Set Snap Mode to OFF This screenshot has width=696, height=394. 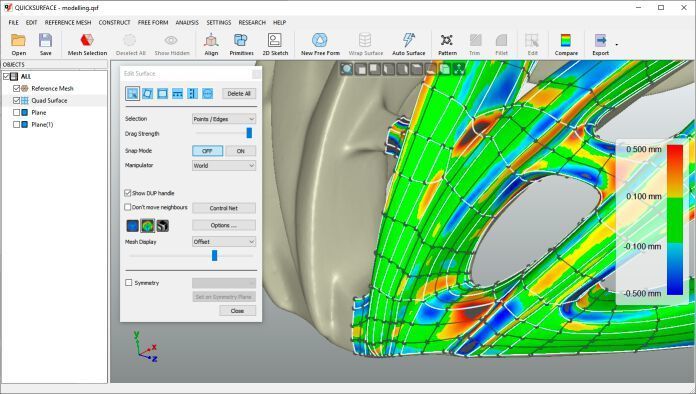[207, 151]
